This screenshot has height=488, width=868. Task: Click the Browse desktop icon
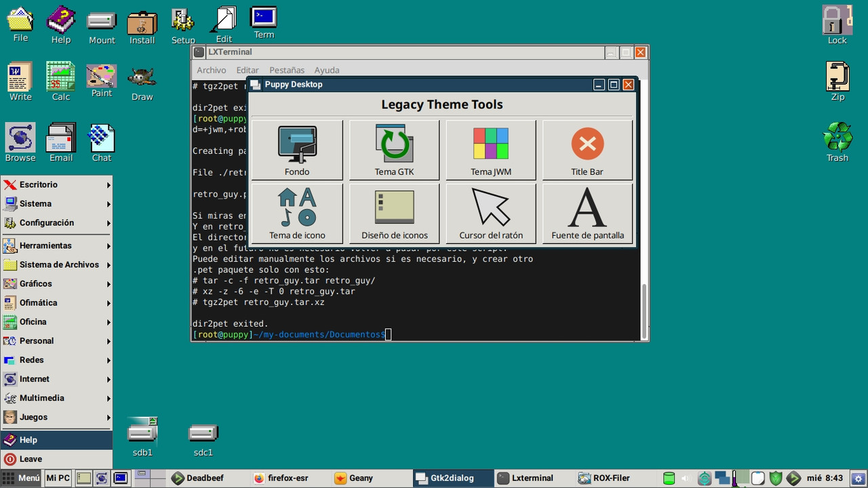click(20, 142)
